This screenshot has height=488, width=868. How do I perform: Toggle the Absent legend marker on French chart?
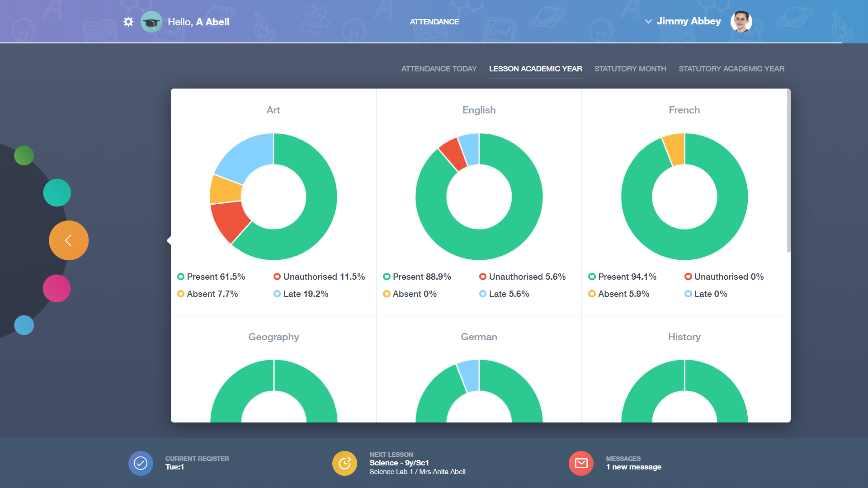point(592,294)
